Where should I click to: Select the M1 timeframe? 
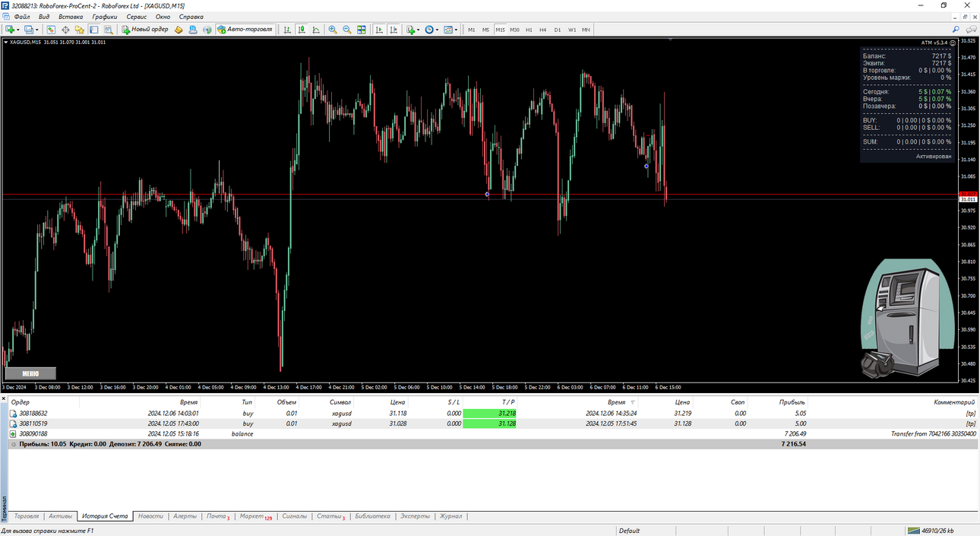472,30
